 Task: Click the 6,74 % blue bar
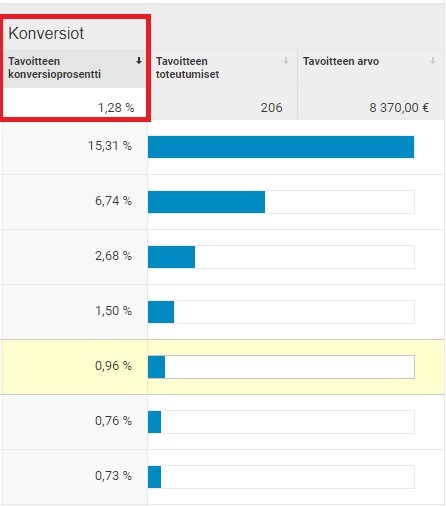click(x=206, y=202)
